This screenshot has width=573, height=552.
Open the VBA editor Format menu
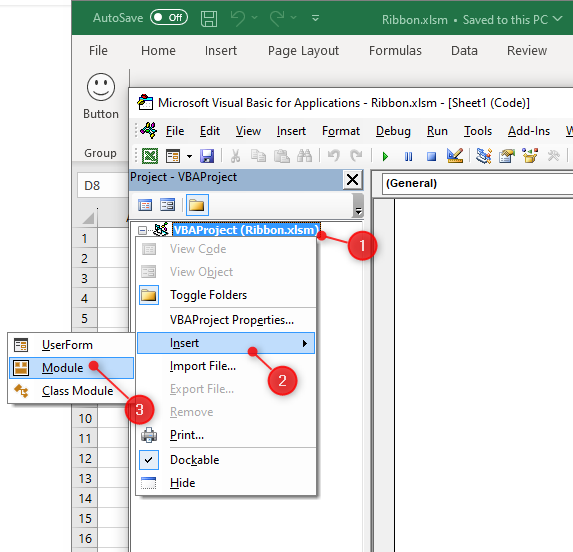click(341, 131)
